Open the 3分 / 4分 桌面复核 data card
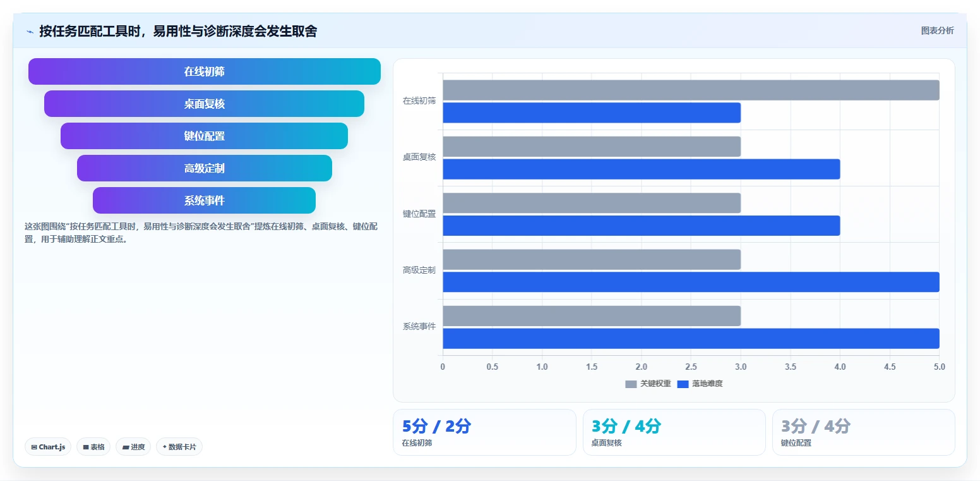This screenshot has height=481, width=980. (x=674, y=432)
